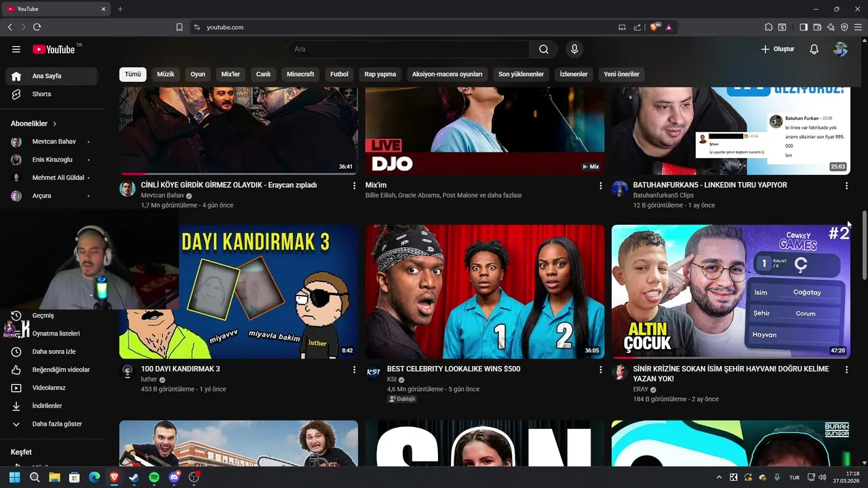Select the Yeni öneriler filter chip
The height and width of the screenshot is (488, 868).
(622, 75)
